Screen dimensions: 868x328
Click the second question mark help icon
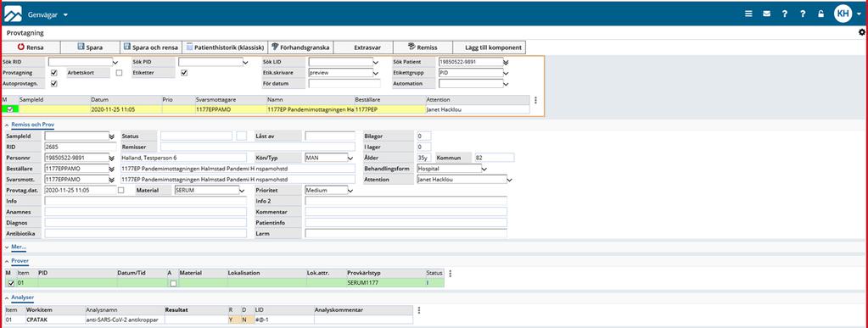pos(803,14)
